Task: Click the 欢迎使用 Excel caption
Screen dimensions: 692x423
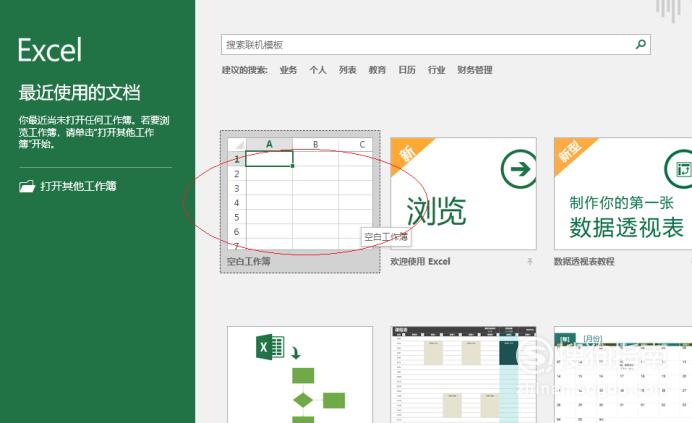Action: [420, 261]
